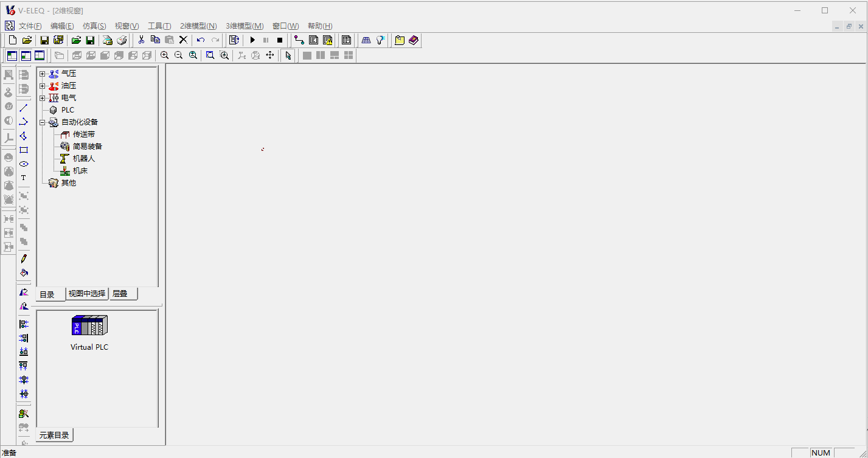Undo the last action with the blue arrow
This screenshot has height=458, width=868.
201,40
